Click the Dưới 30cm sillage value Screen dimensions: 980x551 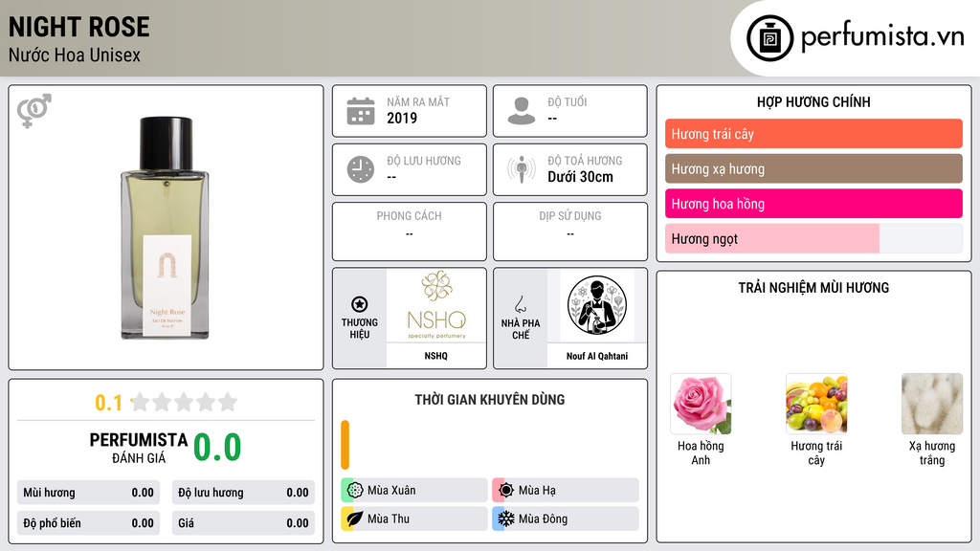(x=581, y=177)
